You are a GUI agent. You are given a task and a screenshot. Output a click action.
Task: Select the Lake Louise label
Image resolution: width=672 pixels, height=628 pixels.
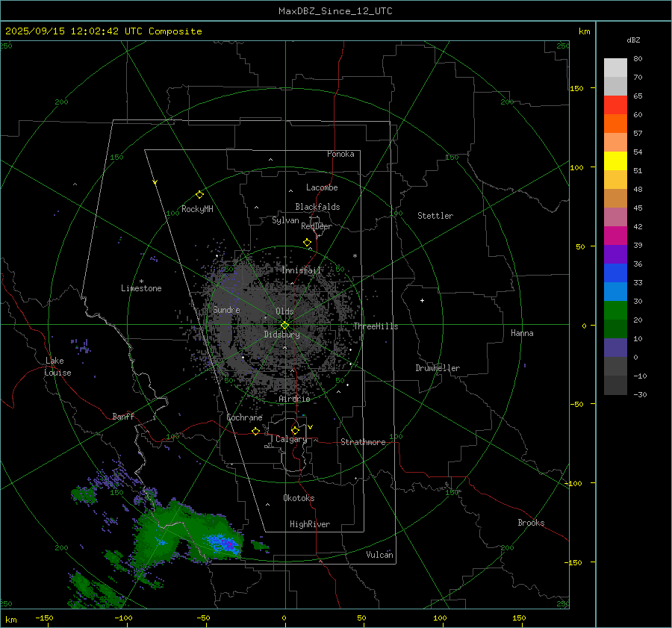[x=57, y=367]
